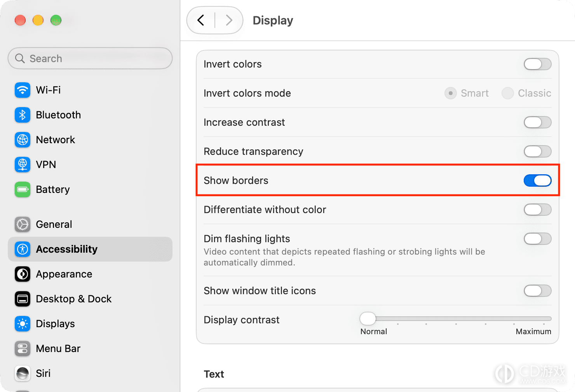
Task: Go forward with the right chevron
Action: tap(229, 20)
